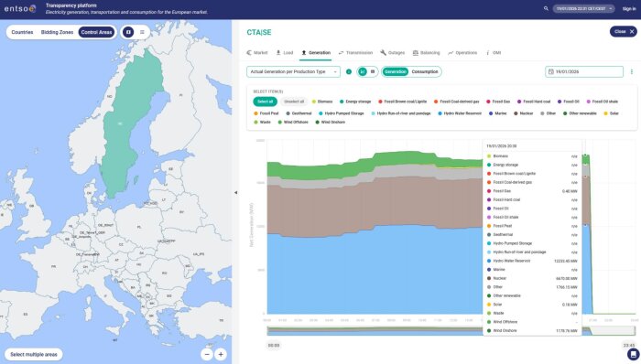Screen dimensions: 641x364
Task: Click the Operations graph icon
Action: pos(451,53)
